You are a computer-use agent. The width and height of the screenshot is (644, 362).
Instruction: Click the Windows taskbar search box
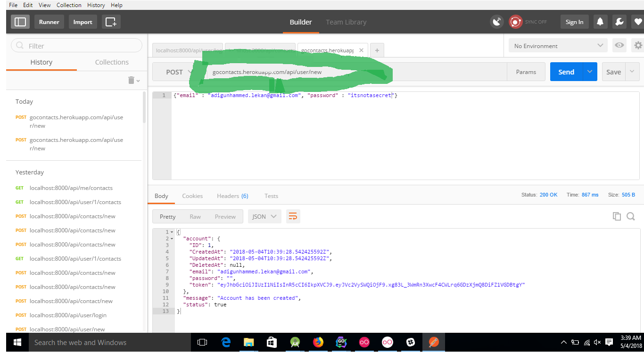(110, 342)
